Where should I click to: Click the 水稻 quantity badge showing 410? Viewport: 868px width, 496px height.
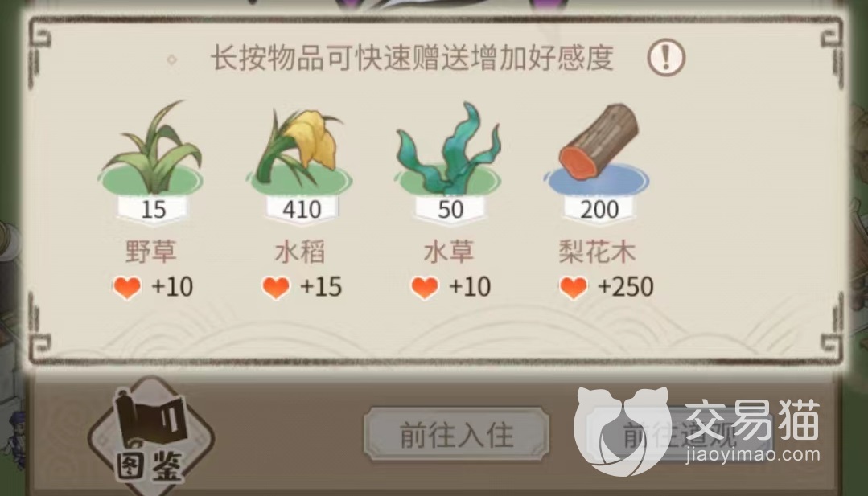pos(302,210)
